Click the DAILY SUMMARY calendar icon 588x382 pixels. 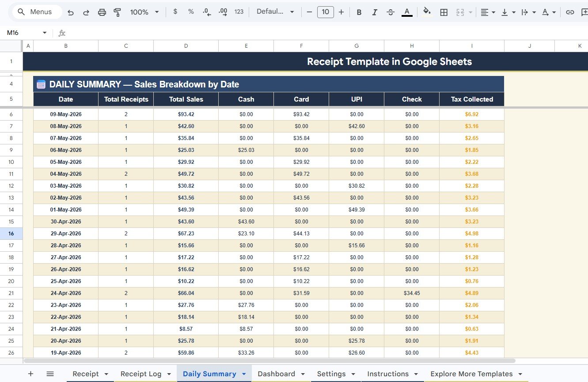pos(41,84)
